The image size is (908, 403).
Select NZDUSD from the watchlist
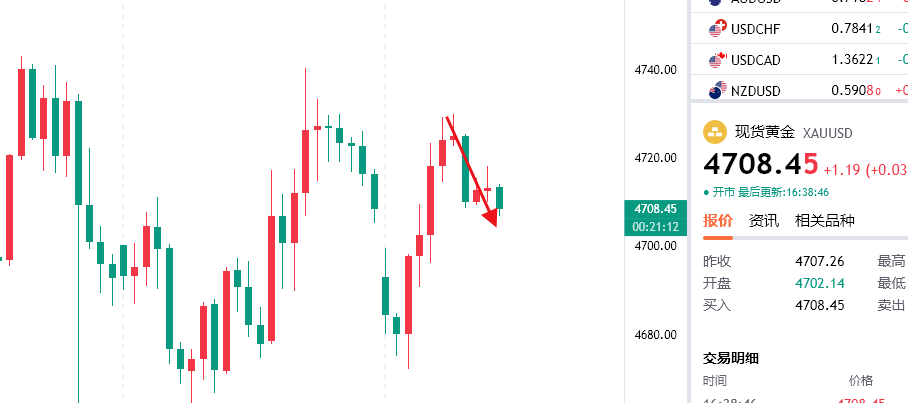798,91
